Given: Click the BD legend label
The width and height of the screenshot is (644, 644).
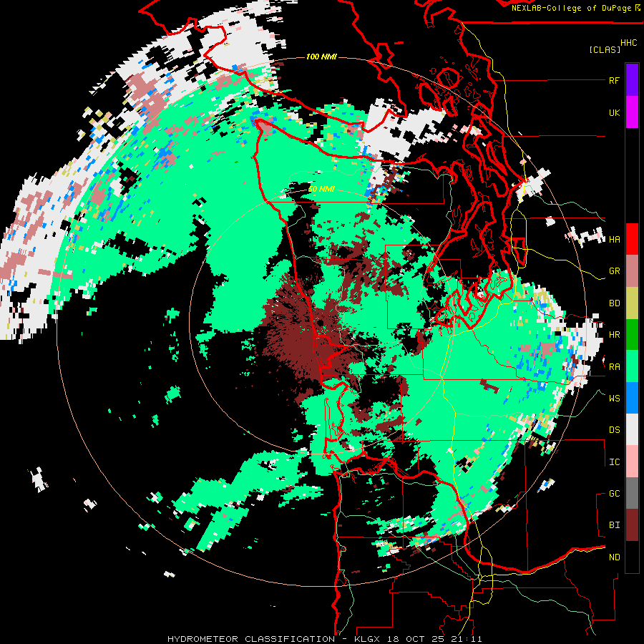Looking at the screenshot, I should coord(614,303).
